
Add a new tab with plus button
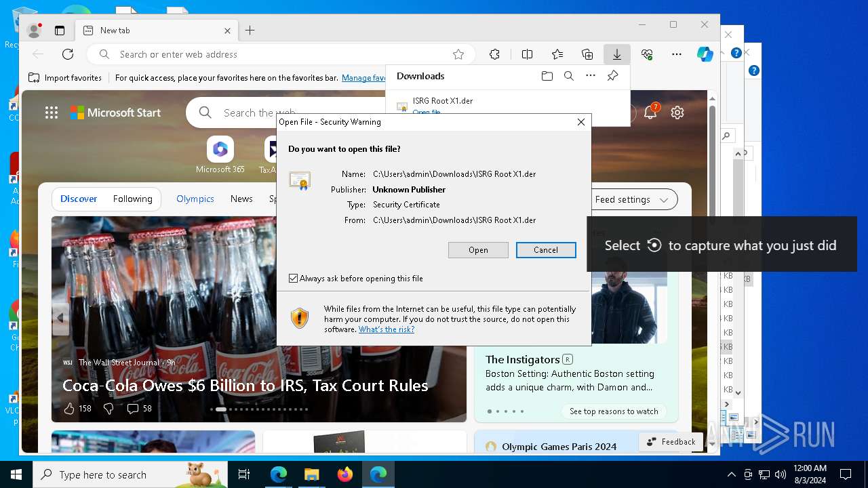point(250,30)
